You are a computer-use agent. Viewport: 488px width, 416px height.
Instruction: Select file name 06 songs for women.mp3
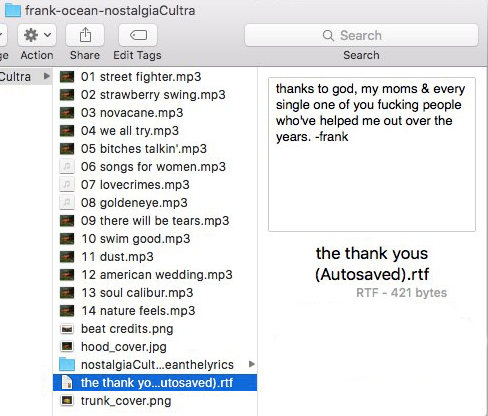(x=153, y=167)
